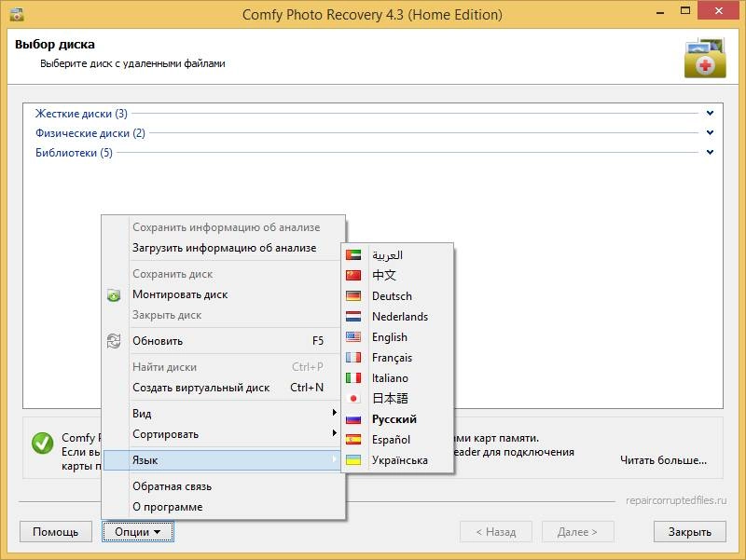
Task: Click the Жесткие диски (3) heading
Action: [81, 113]
